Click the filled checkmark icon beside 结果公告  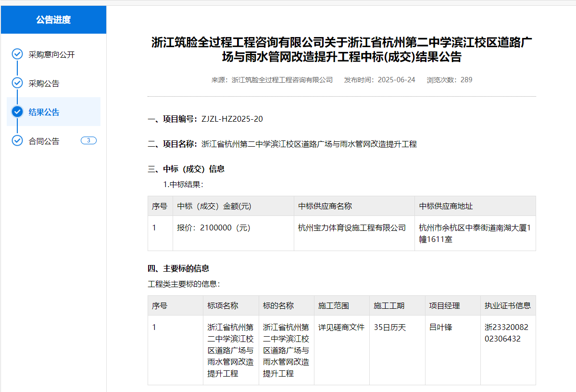[17, 112]
